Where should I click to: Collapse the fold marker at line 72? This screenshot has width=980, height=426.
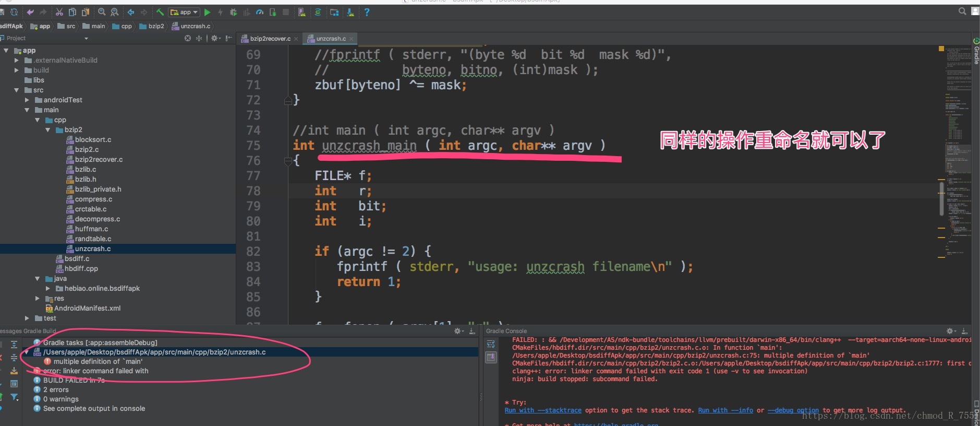click(288, 100)
